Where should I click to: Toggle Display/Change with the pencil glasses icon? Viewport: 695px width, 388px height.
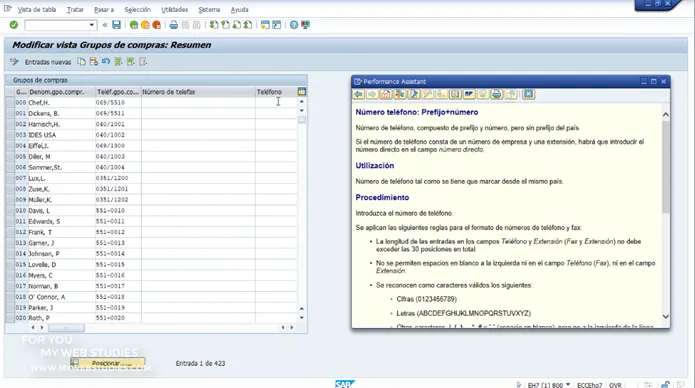[14, 62]
